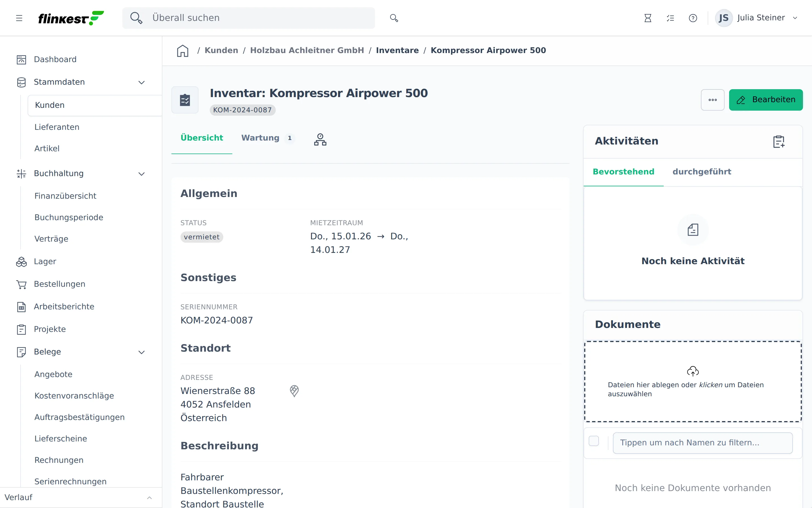
Task: Select the Bevorstehend activities tab
Action: point(623,172)
